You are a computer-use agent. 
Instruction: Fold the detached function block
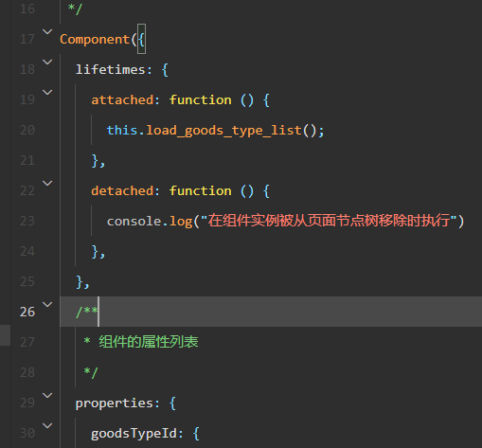click(x=47, y=184)
